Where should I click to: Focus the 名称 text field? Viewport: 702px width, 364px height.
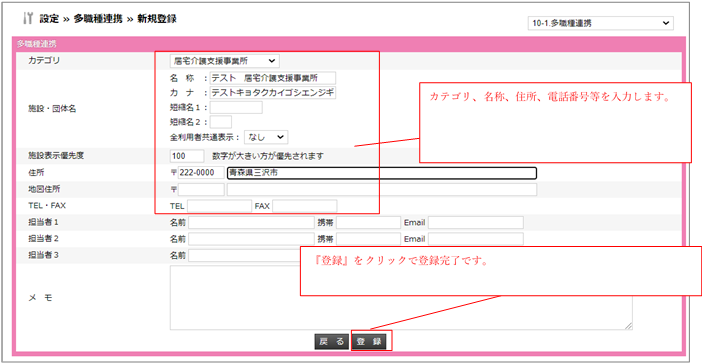click(x=273, y=78)
